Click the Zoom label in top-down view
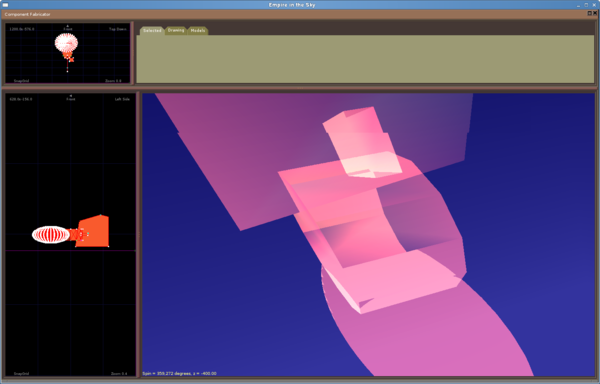The width and height of the screenshot is (600, 384). [x=113, y=81]
